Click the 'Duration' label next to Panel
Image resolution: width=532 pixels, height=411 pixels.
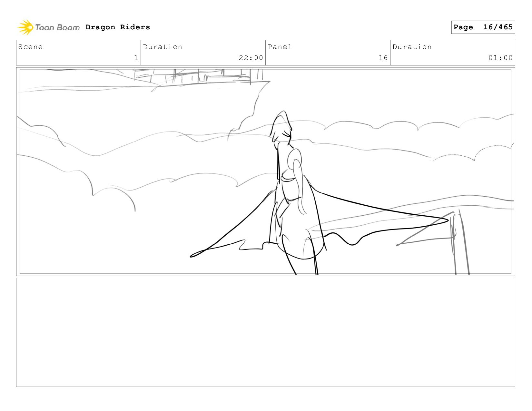pos(412,47)
